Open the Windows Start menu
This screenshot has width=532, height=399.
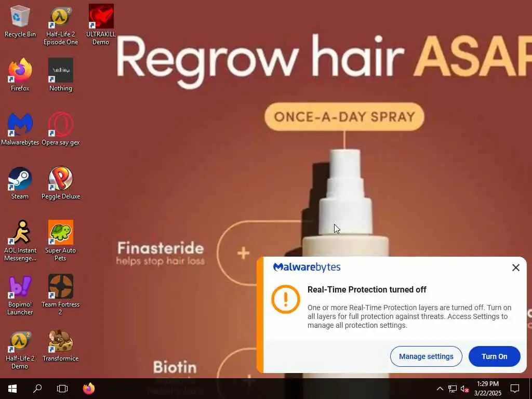click(12, 389)
